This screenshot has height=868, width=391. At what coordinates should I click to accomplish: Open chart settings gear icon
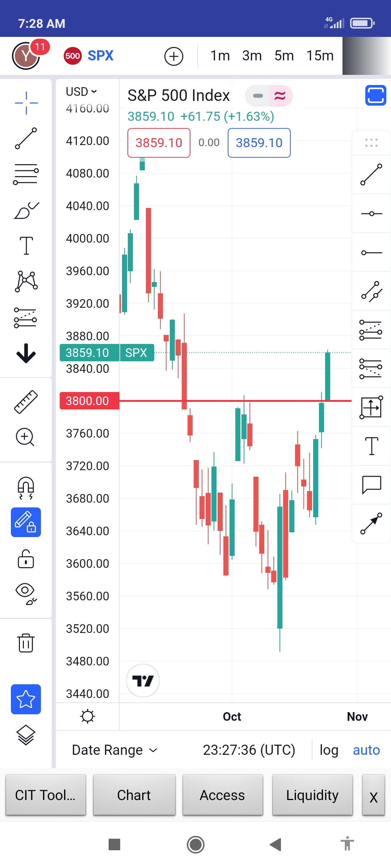88,716
